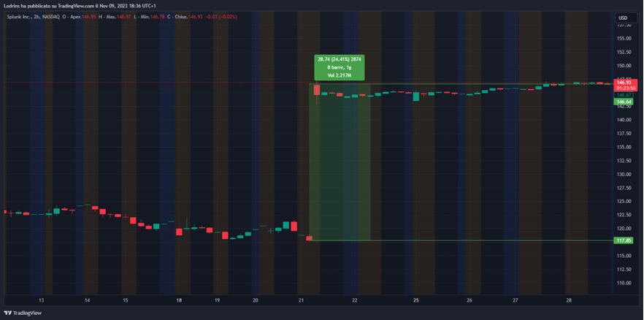
Task: Click the 110.00 level on price scale
Action: click(623, 283)
